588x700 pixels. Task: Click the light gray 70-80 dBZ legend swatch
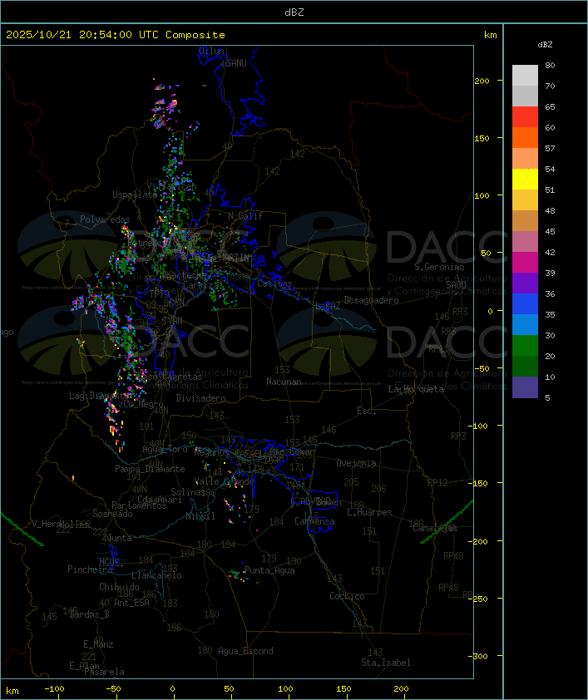click(525, 76)
